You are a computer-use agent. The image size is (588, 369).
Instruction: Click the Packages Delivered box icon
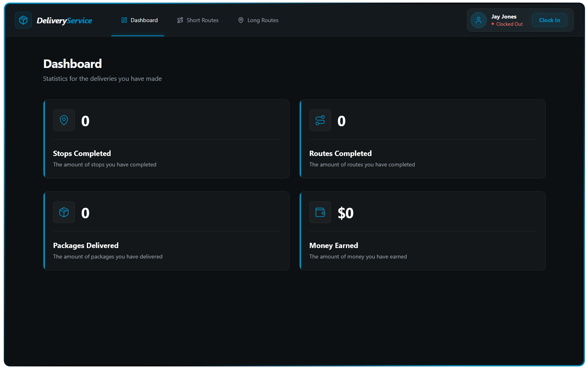pos(64,212)
